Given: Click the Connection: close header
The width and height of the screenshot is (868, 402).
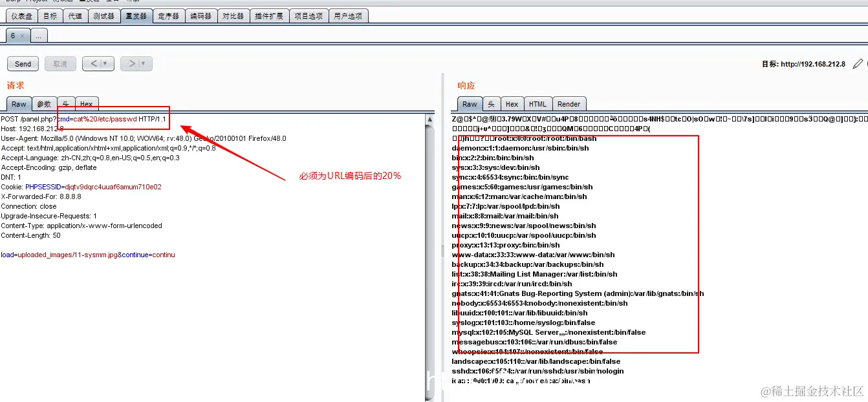Looking at the screenshot, I should (29, 206).
